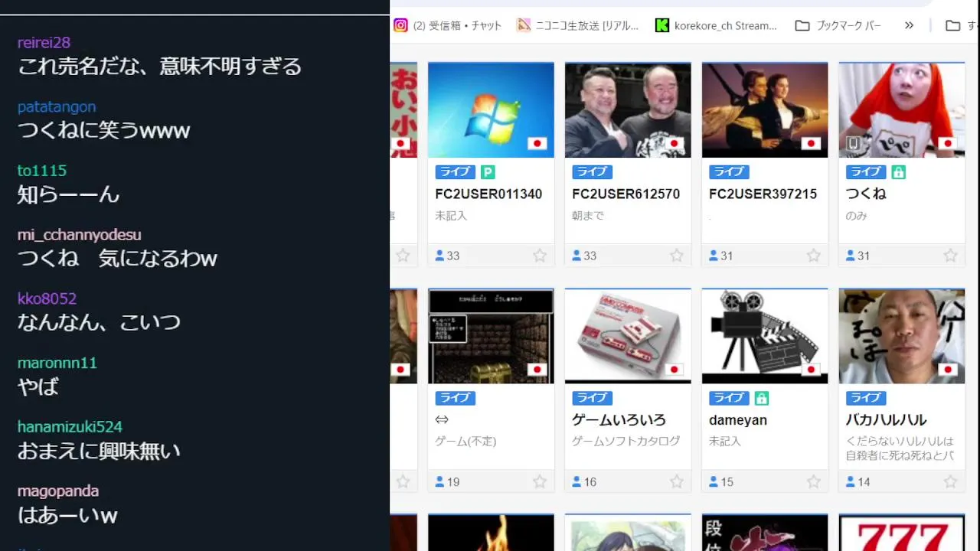Viewport: 980px width, 551px height.
Task: Open the FC2USER397215 channel title
Action: (763, 194)
